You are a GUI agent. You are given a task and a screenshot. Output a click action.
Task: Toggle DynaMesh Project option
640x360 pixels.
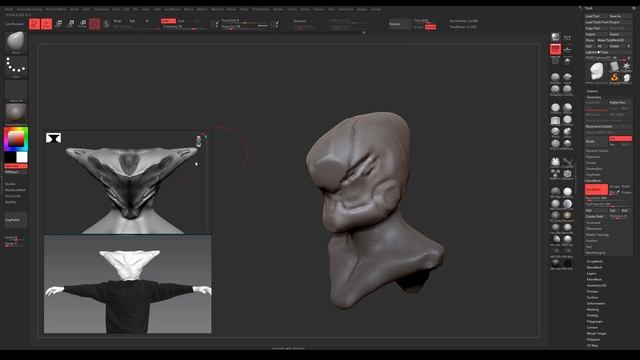626,192
